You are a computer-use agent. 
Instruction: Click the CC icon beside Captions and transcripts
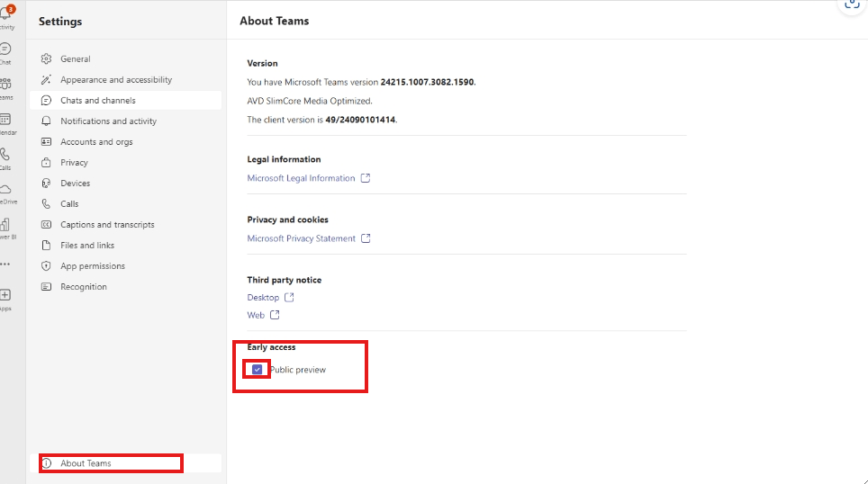click(47, 225)
